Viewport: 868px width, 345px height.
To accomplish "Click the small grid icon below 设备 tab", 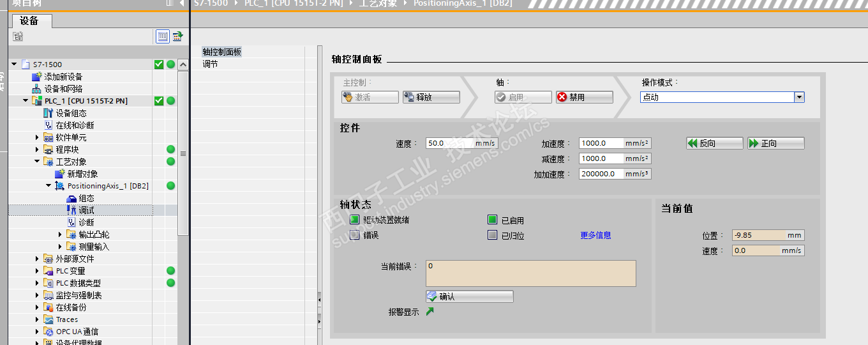I will coord(18,36).
